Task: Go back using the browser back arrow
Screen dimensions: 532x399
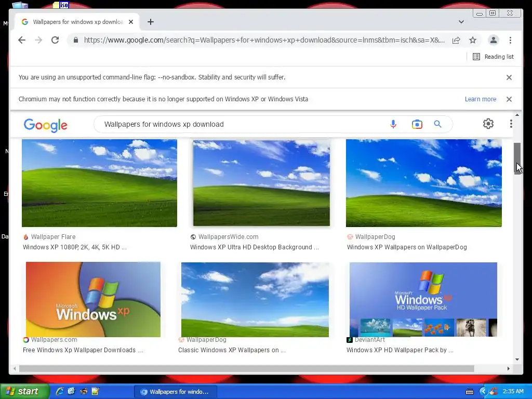Action: 22,40
